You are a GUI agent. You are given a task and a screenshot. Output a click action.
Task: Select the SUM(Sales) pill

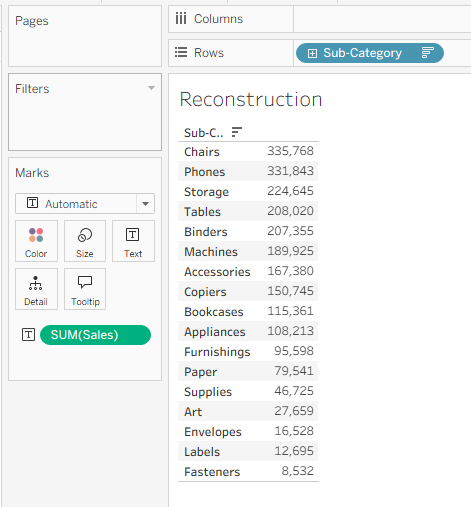click(x=95, y=335)
